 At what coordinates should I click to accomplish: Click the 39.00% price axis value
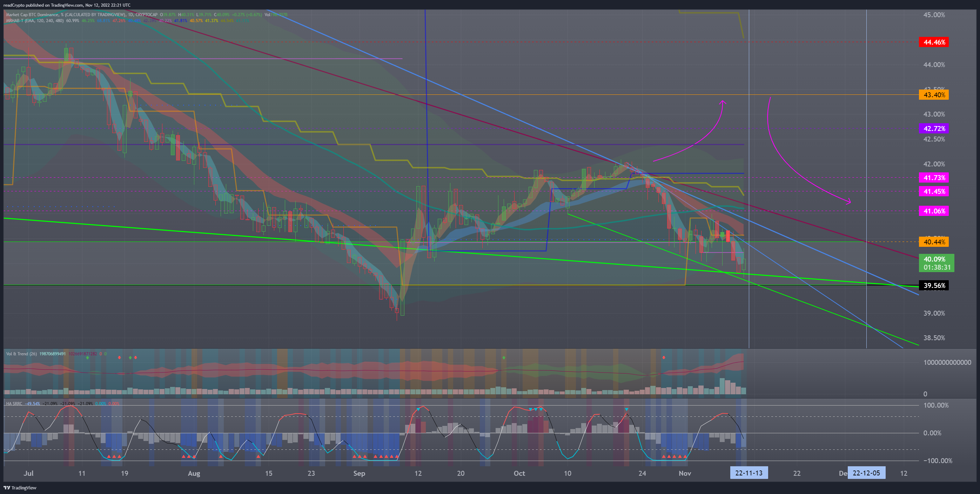tap(934, 313)
